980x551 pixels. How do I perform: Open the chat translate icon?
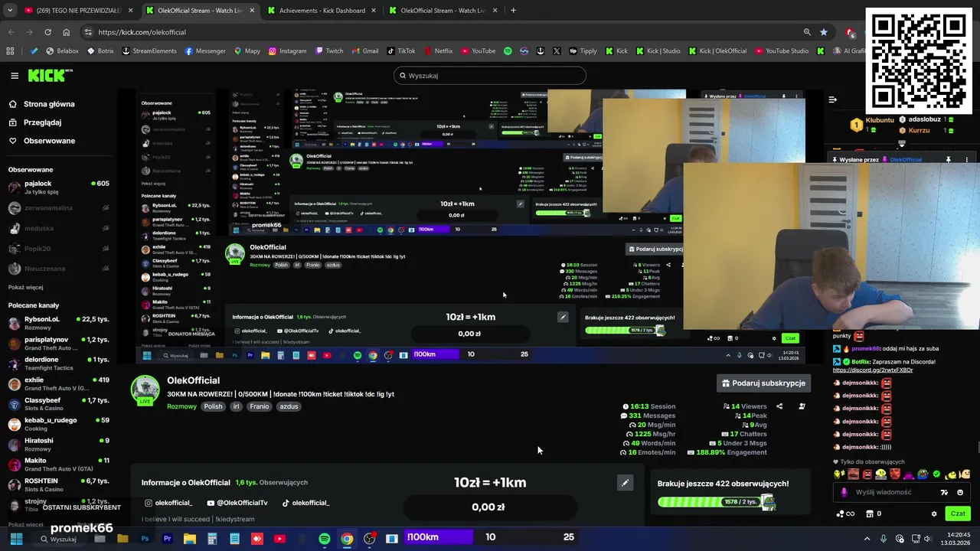[x=944, y=492]
